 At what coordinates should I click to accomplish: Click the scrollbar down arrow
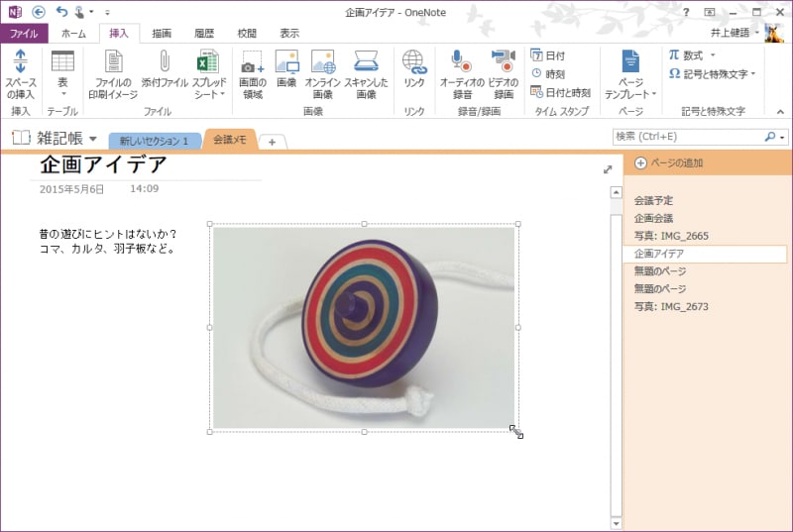point(616,523)
